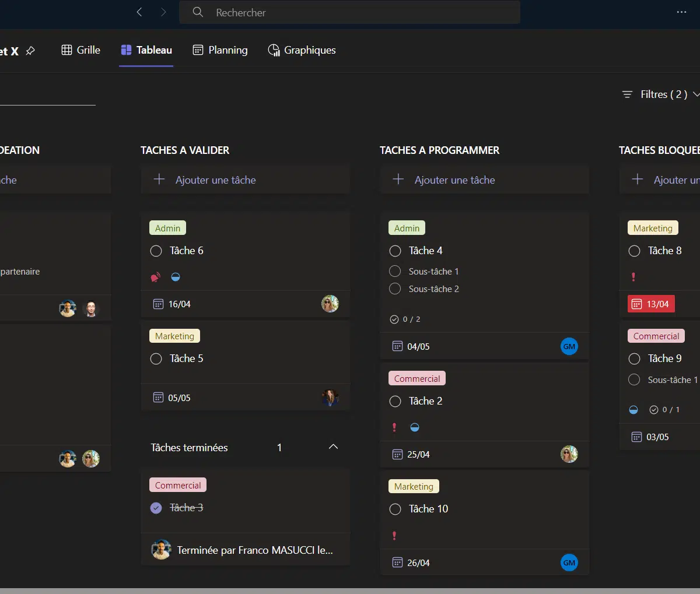Uncheck the completed Tâche 3

pyautogui.click(x=156, y=508)
